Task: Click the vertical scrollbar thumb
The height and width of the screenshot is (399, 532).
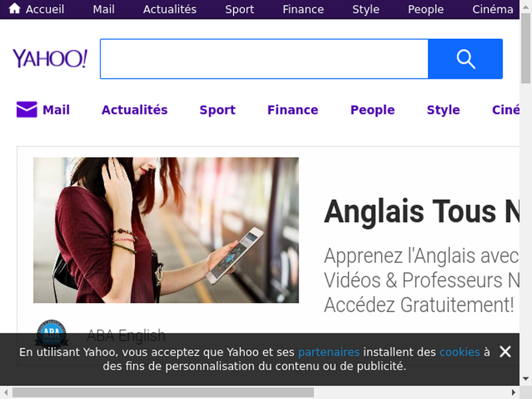Action: pos(526,47)
